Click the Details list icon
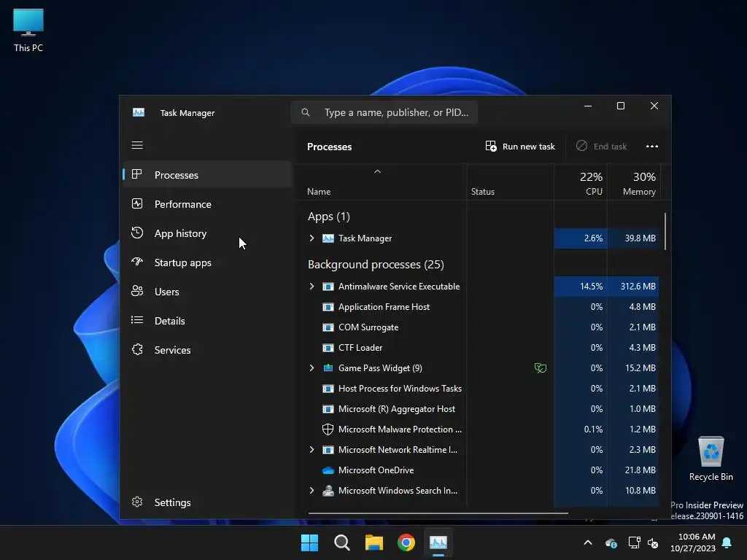The image size is (747, 560). point(136,320)
